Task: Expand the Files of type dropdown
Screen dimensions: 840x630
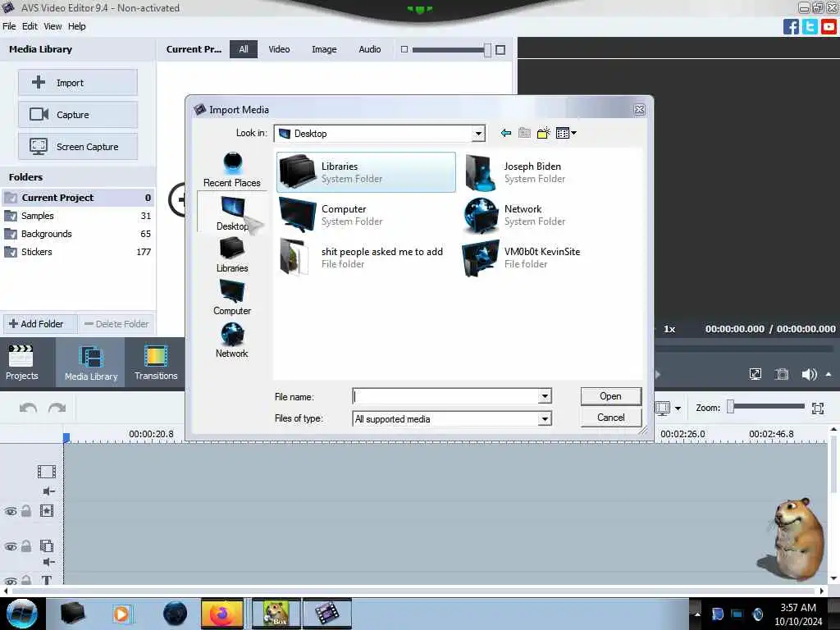Action: [545, 419]
